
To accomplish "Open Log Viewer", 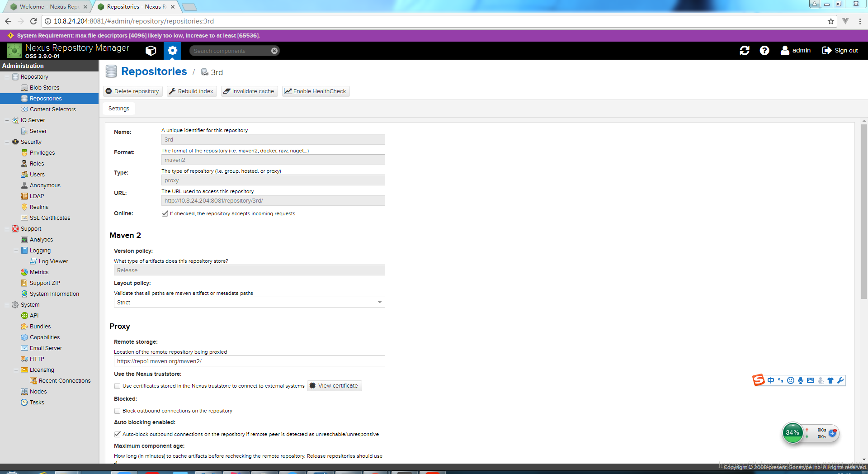I will point(53,261).
